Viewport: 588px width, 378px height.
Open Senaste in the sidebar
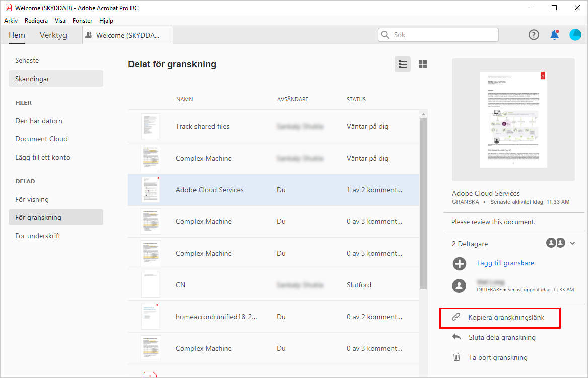coord(27,61)
